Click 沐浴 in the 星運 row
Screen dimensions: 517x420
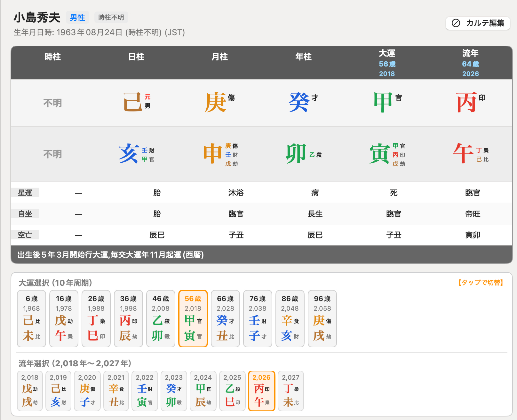[236, 193]
